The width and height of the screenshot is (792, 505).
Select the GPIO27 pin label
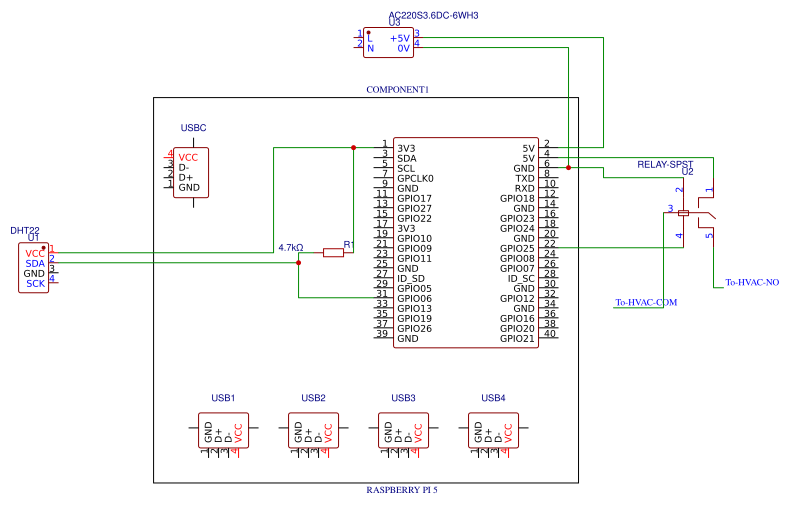tap(414, 209)
